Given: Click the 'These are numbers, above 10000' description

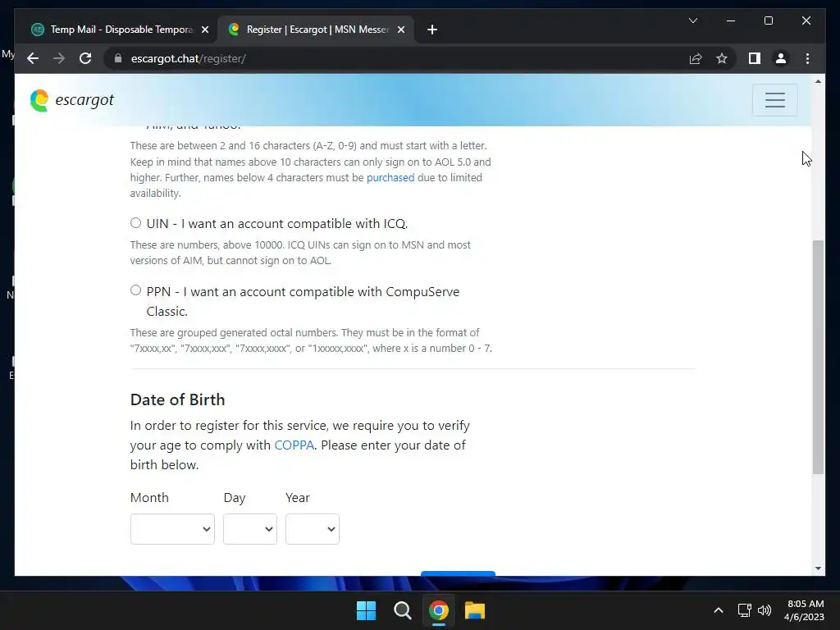Looking at the screenshot, I should point(300,253).
